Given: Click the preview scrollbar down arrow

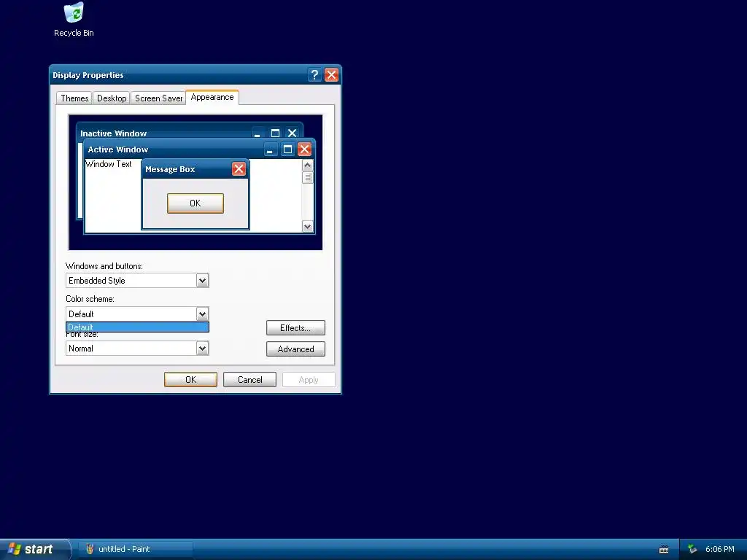Looking at the screenshot, I should (307, 226).
